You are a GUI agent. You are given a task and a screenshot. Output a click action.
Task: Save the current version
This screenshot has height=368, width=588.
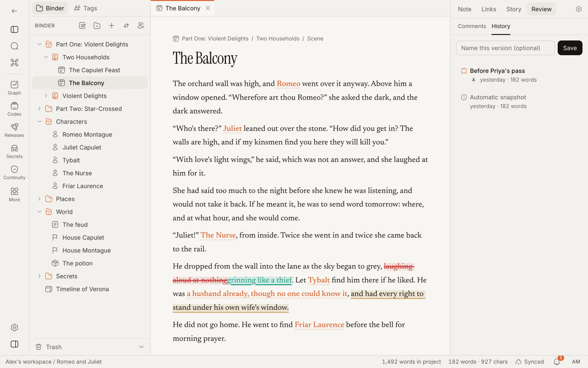(570, 48)
